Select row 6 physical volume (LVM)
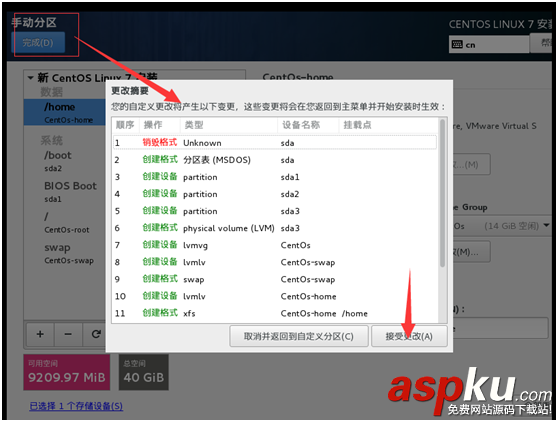 (275, 228)
